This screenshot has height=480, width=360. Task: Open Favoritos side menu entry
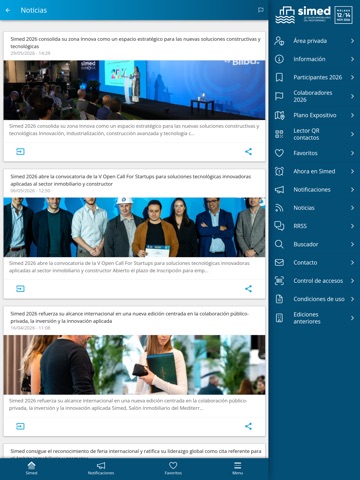coord(314,153)
